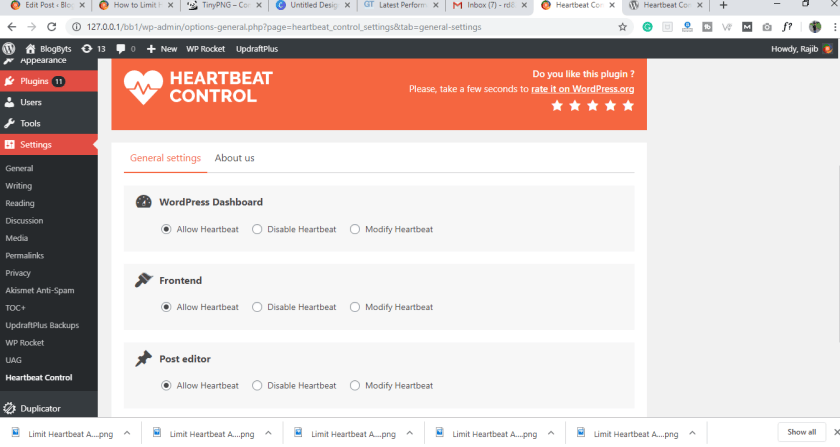840x447 pixels.
Task: Switch to the Latest Performance GT tab
Action: click(x=401, y=5)
